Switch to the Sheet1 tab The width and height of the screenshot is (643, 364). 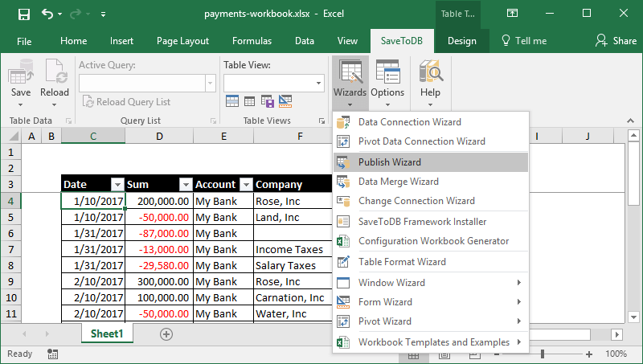[x=107, y=333]
